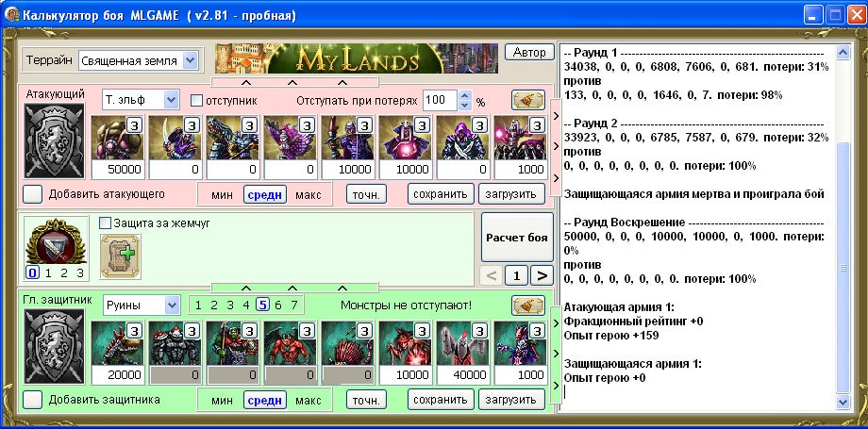This screenshot has width=868, height=429.
Task: Click defender monster portrait above 1000
Action: point(520,344)
